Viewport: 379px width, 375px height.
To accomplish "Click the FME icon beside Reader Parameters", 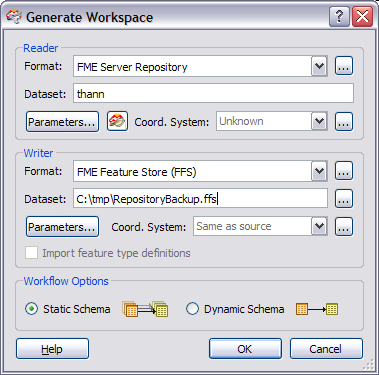I will (x=117, y=121).
